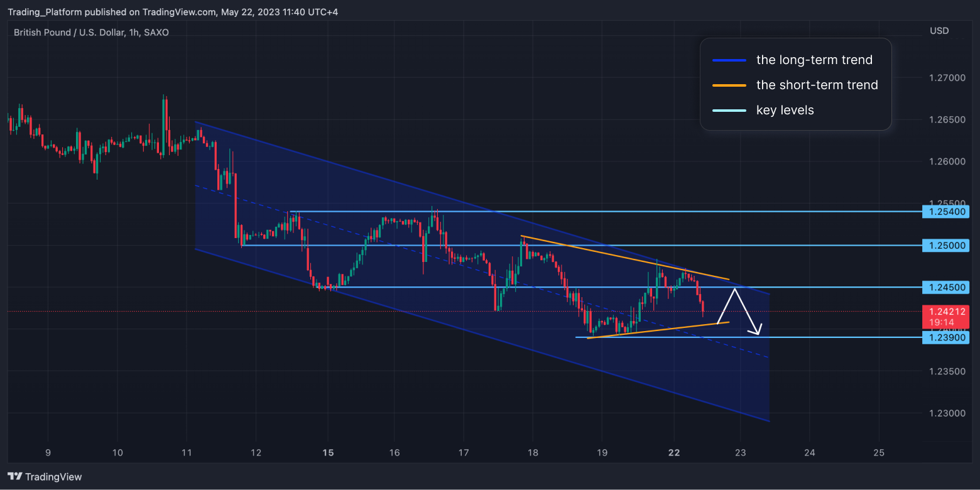Click the date "25" on the time axis
This screenshot has height=490, width=980.
pyautogui.click(x=879, y=452)
